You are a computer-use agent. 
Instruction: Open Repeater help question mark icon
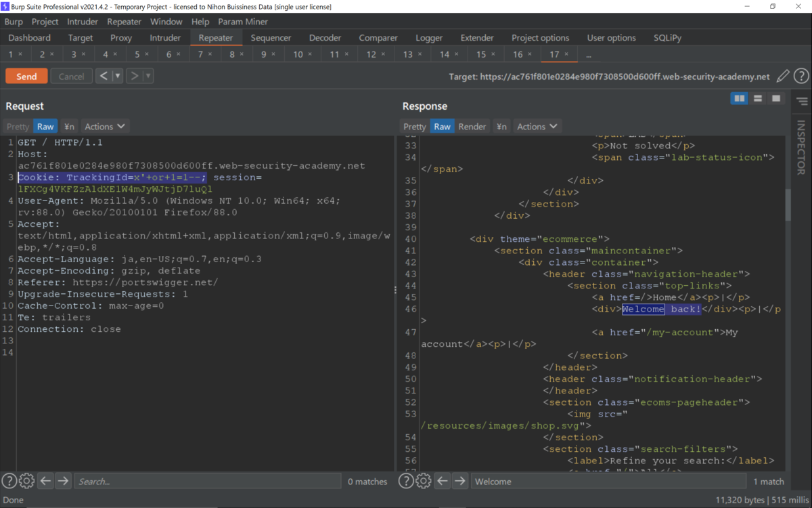(x=801, y=77)
